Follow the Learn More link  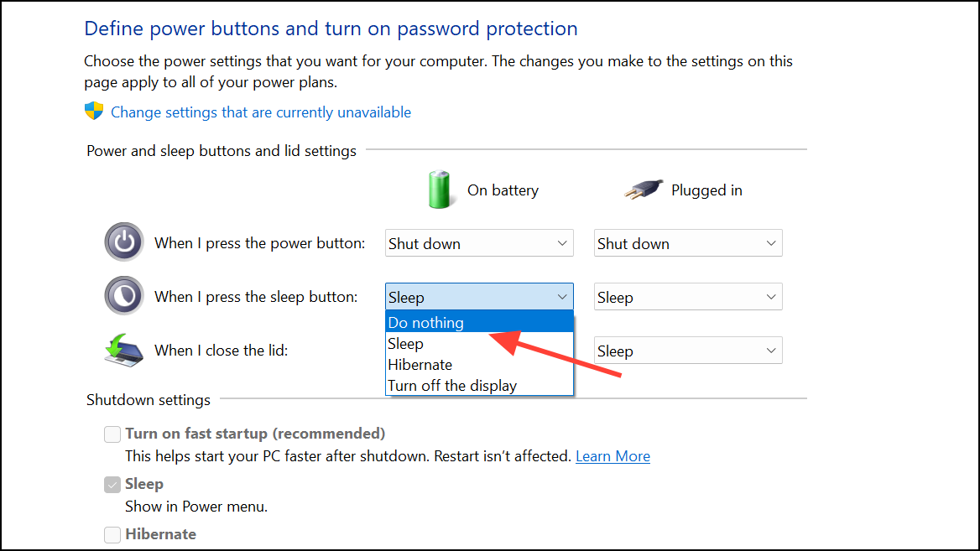(x=612, y=456)
